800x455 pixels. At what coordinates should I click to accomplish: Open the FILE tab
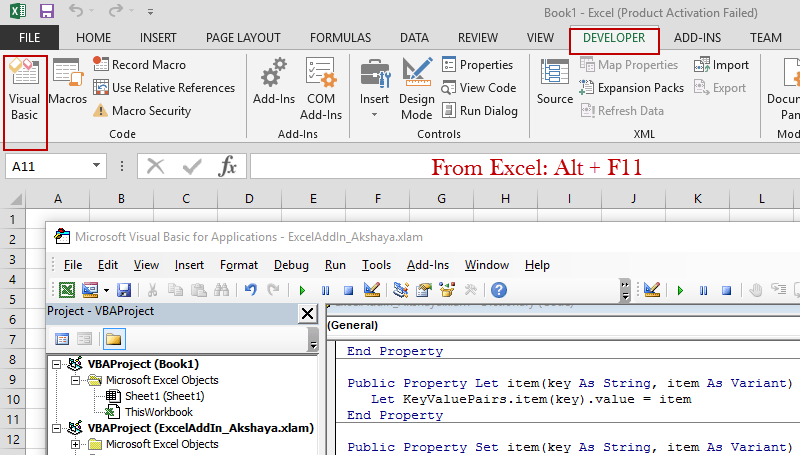point(30,38)
